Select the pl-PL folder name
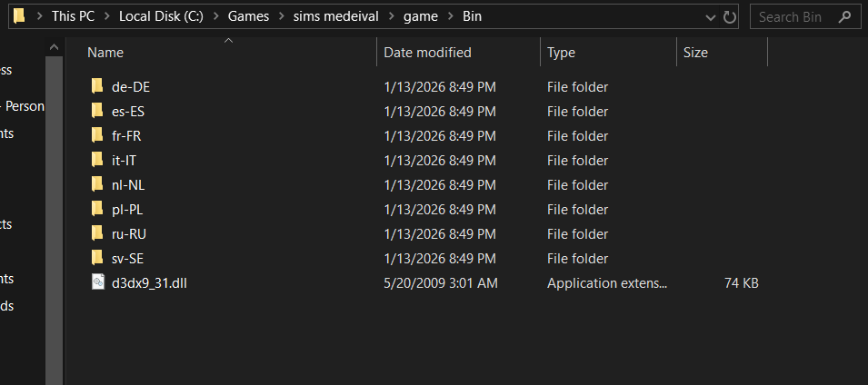868x385 pixels. (x=127, y=210)
